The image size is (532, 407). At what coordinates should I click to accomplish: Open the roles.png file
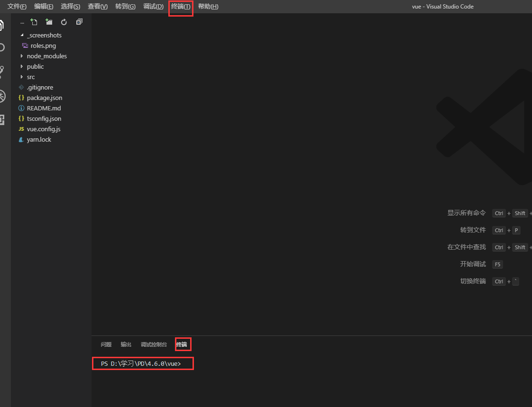43,46
